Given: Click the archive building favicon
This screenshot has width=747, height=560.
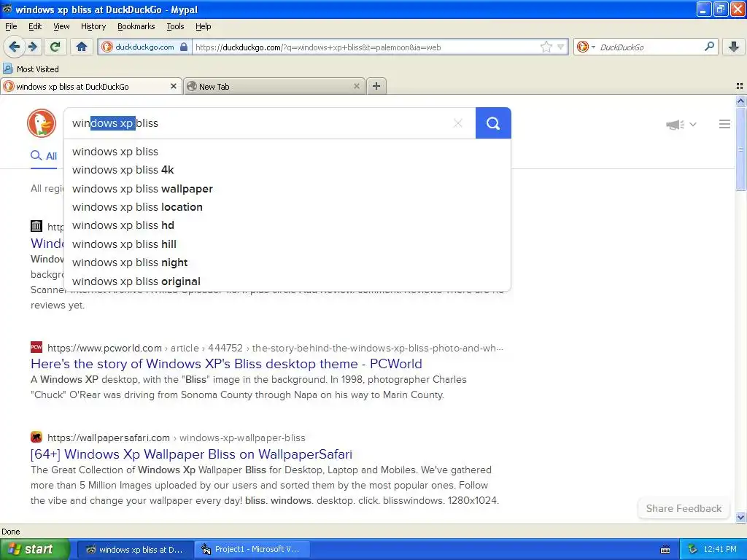Looking at the screenshot, I should (x=36, y=226).
